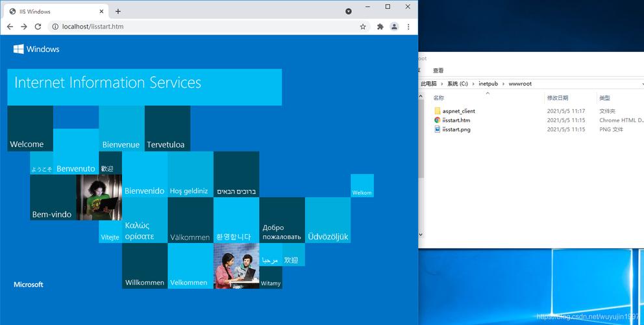Viewport: 644px width, 325px height.
Task: View site information icon beside localhost
Action: pyautogui.click(x=55, y=27)
